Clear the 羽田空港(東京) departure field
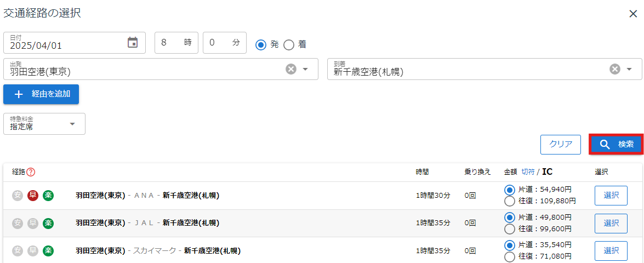 pyautogui.click(x=291, y=69)
